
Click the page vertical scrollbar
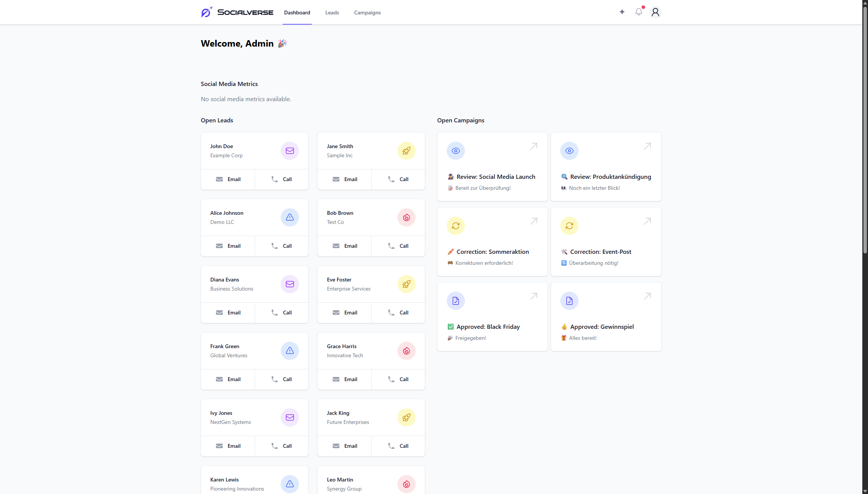coord(865,129)
